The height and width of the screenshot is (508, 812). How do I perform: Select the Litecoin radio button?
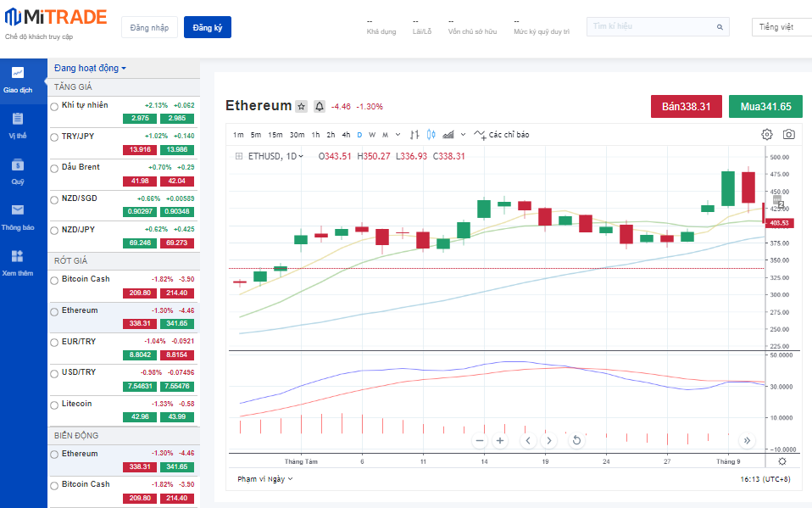54,405
